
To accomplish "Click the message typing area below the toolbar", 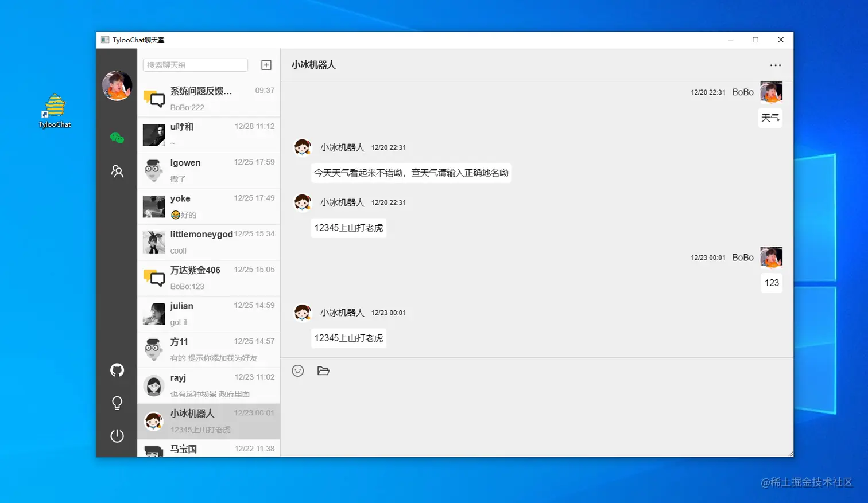I will [x=537, y=419].
